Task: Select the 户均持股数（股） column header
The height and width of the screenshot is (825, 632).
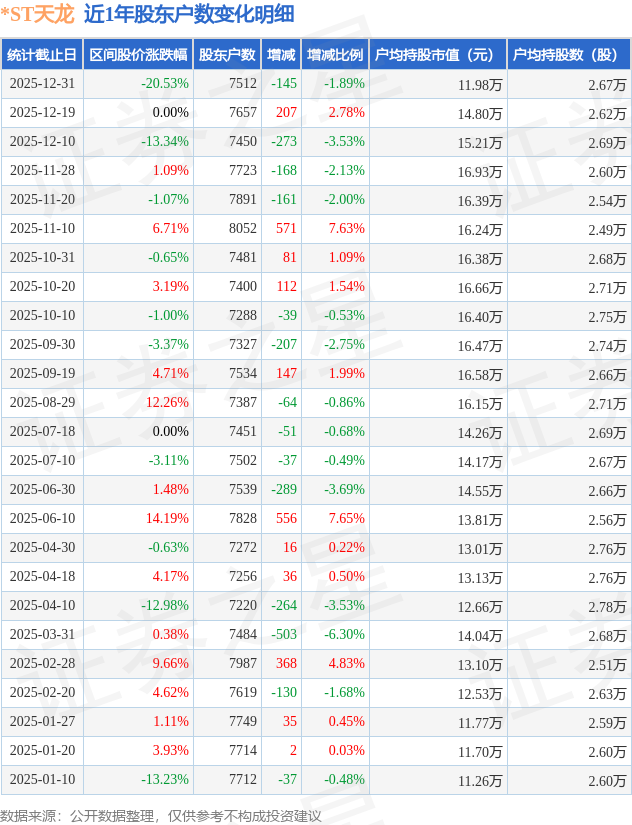Action: click(566, 55)
